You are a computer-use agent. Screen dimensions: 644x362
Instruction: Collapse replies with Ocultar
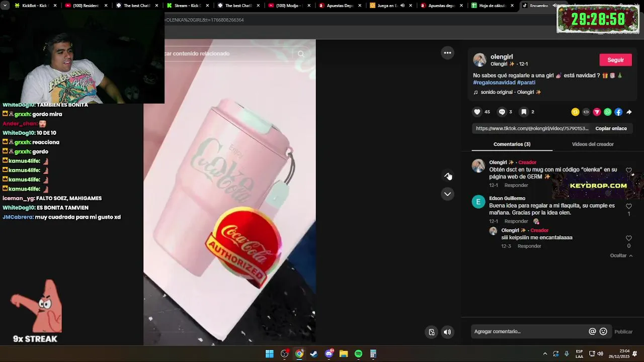click(x=621, y=255)
